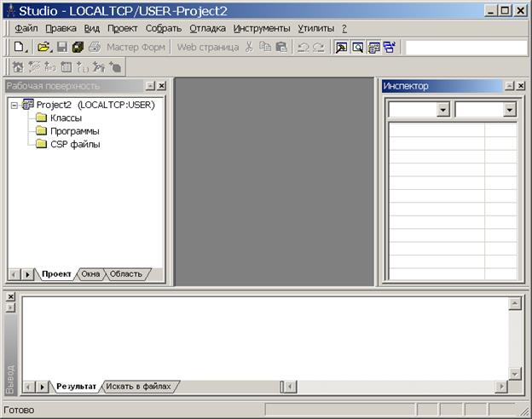Open the left Inspector dropdown

[x=442, y=110]
